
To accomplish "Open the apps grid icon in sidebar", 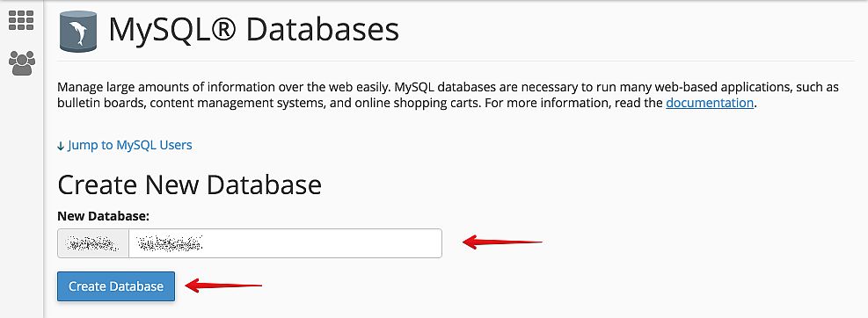I will [22, 20].
